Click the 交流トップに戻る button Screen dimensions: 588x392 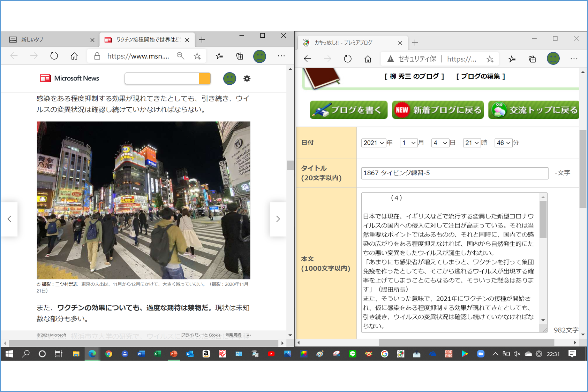pyautogui.click(x=534, y=110)
